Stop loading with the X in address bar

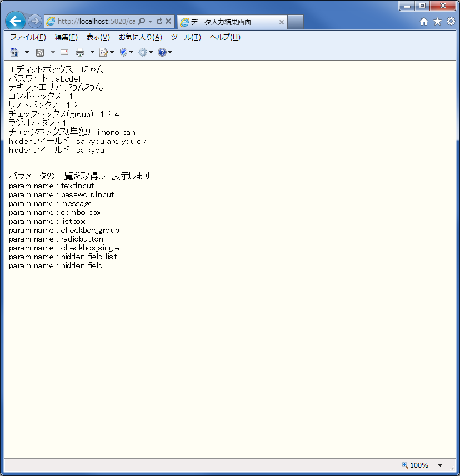tap(168, 21)
